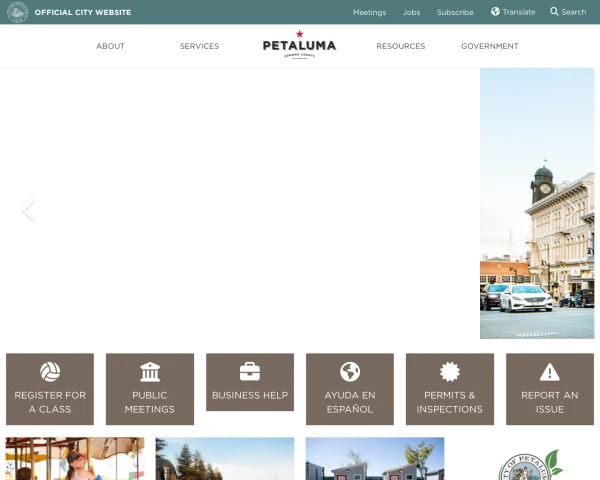Image resolution: width=600 pixels, height=480 pixels.
Task: Click the Translate text label
Action: pyautogui.click(x=519, y=12)
